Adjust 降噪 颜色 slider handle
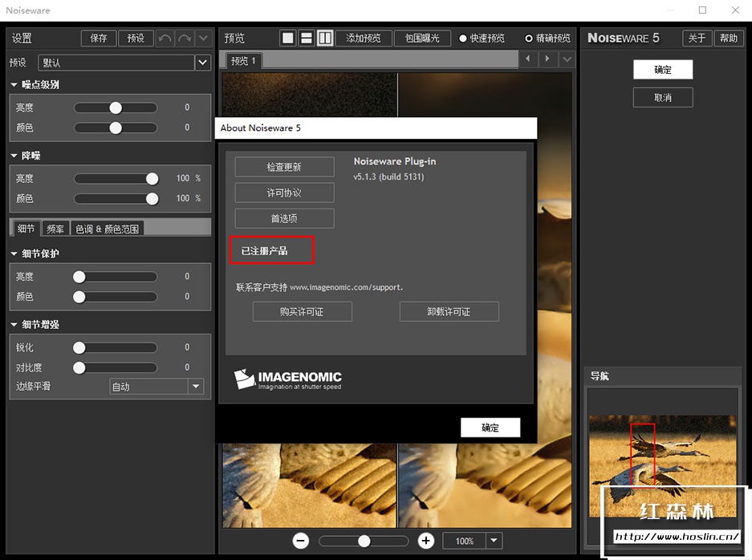752x560 pixels. click(x=152, y=199)
